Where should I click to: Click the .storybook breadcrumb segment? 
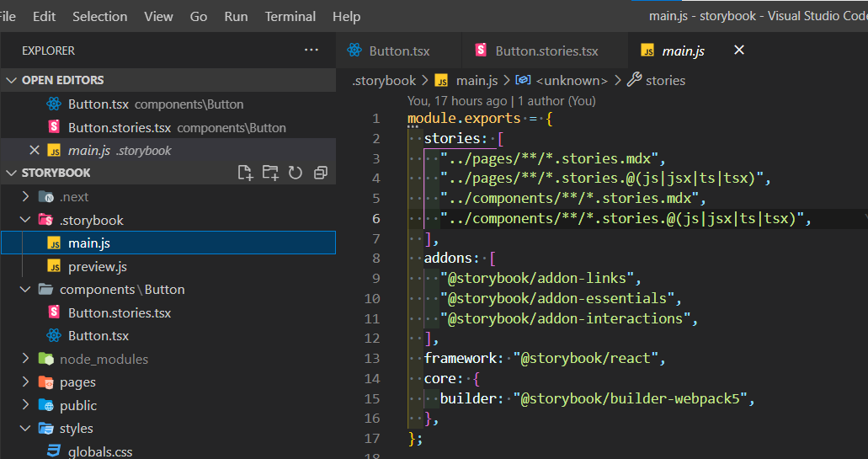click(384, 81)
